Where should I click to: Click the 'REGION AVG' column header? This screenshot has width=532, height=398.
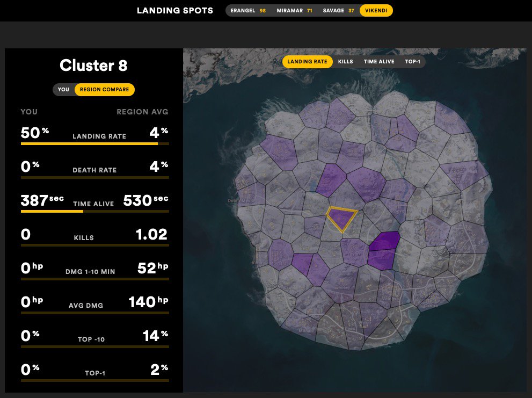coord(142,112)
